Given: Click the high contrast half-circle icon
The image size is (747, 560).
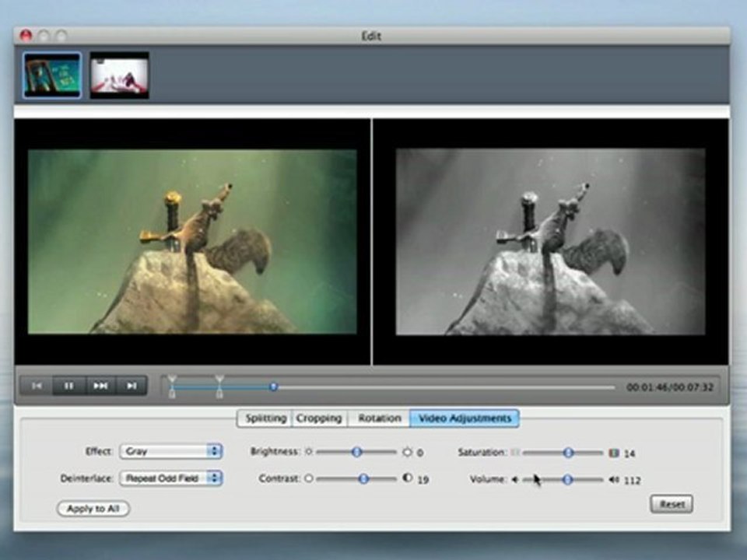Looking at the screenshot, I should tap(408, 478).
